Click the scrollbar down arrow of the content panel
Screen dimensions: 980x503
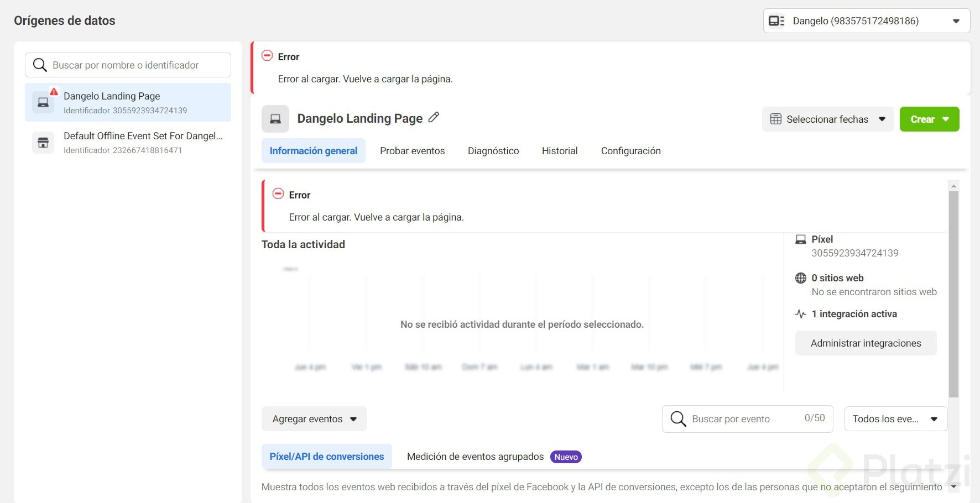pos(953,487)
